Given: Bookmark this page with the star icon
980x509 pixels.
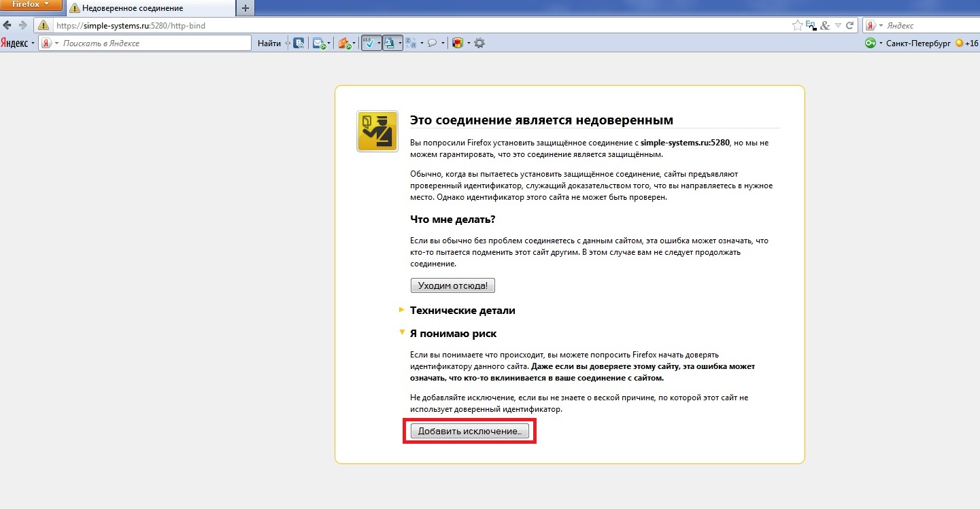Looking at the screenshot, I should pos(797,26).
